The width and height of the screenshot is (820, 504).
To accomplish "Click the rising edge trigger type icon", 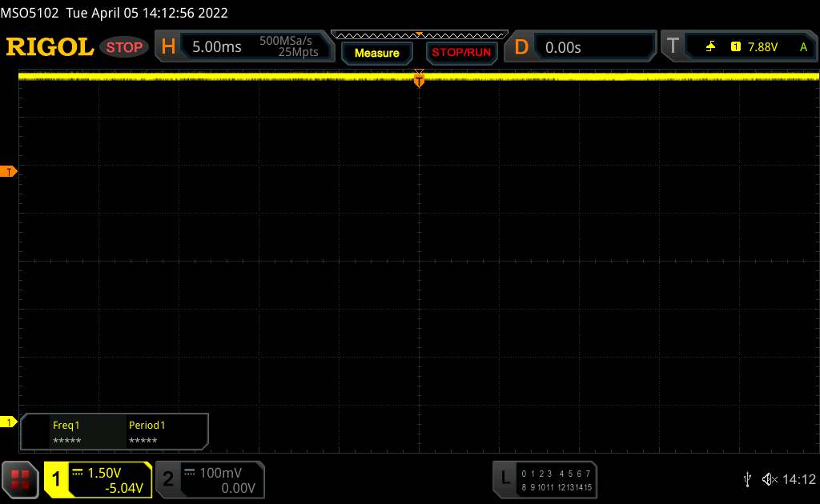I will click(710, 47).
